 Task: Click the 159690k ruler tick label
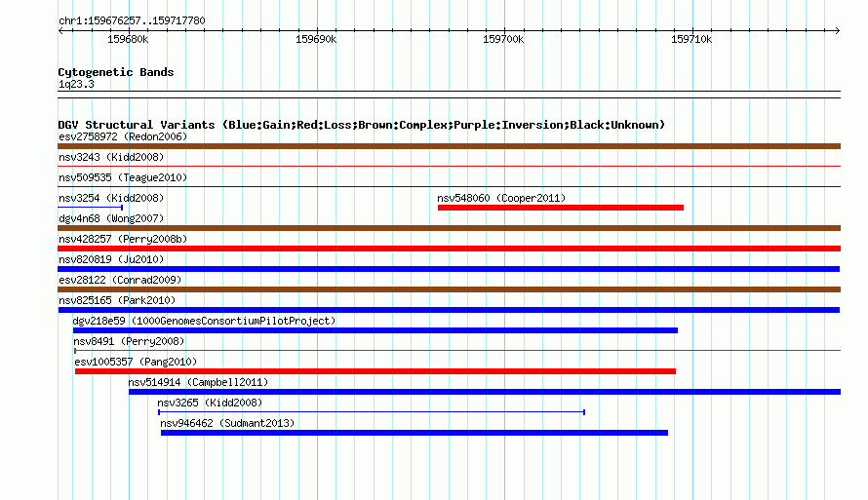coord(316,39)
